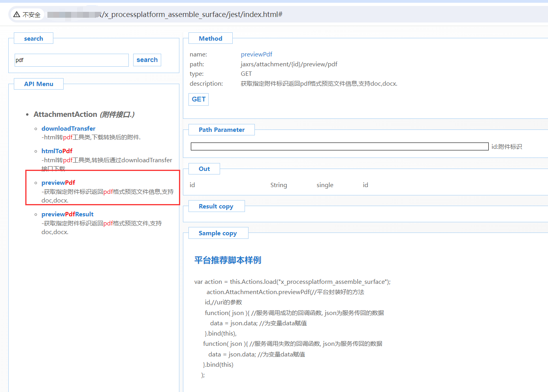
Task: Click the 平台推荐脚本样例 sample heading
Action: pos(228,260)
